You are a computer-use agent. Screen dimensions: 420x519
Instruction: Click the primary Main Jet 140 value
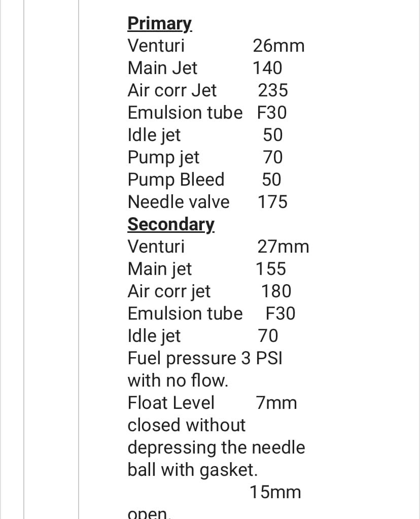[267, 68]
